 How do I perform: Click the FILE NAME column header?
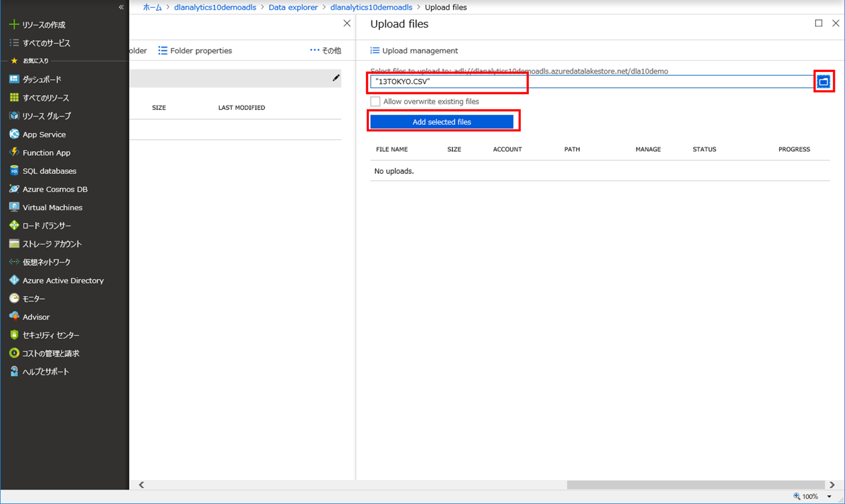click(392, 150)
